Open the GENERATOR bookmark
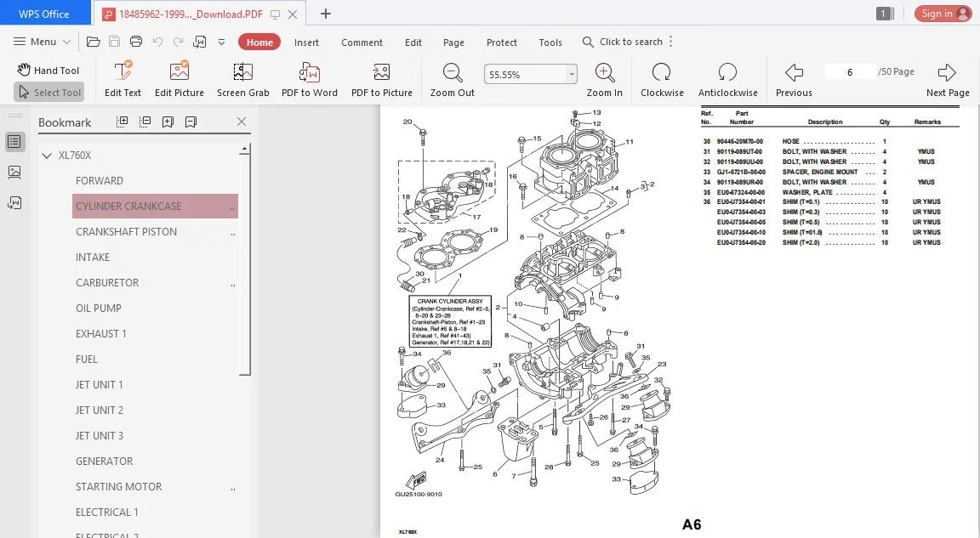Screen dimensions: 980x538 coord(105,462)
